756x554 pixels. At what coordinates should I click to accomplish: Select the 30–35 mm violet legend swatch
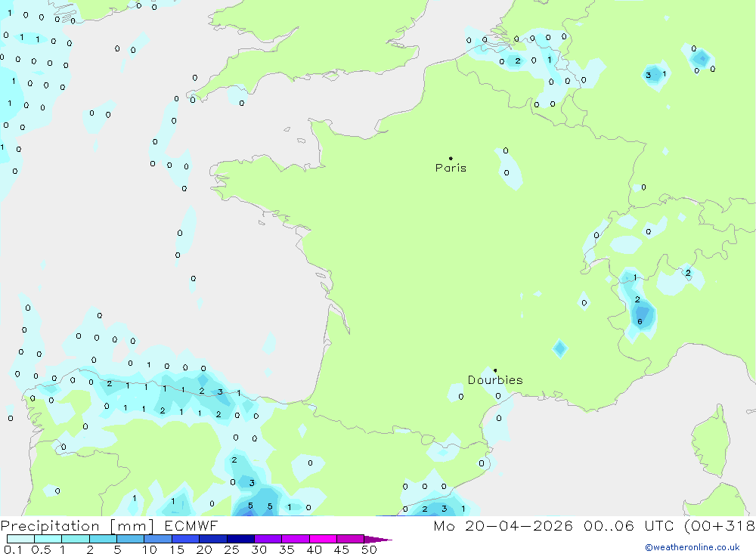[x=268, y=539]
